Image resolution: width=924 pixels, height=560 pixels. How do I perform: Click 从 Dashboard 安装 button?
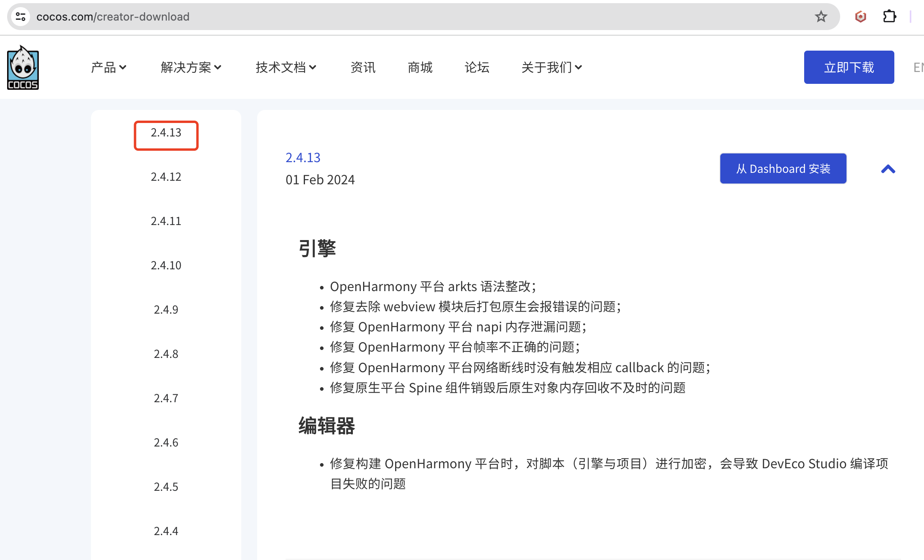pos(783,169)
